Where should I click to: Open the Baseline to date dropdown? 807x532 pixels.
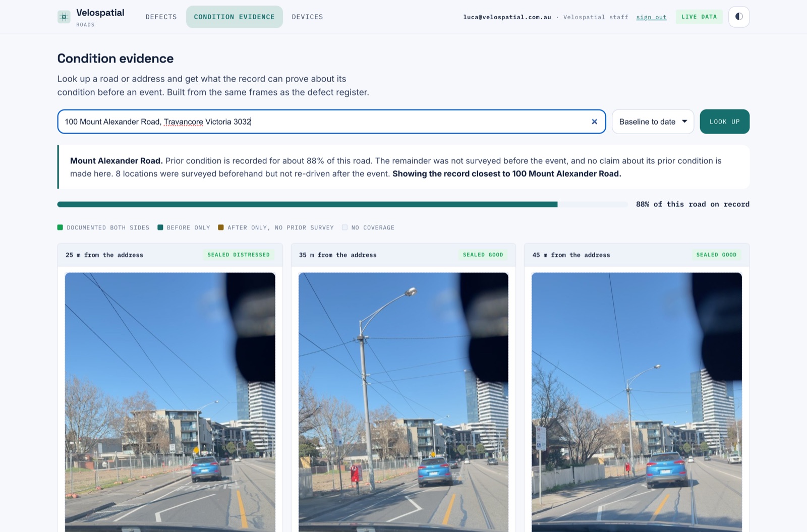653,122
